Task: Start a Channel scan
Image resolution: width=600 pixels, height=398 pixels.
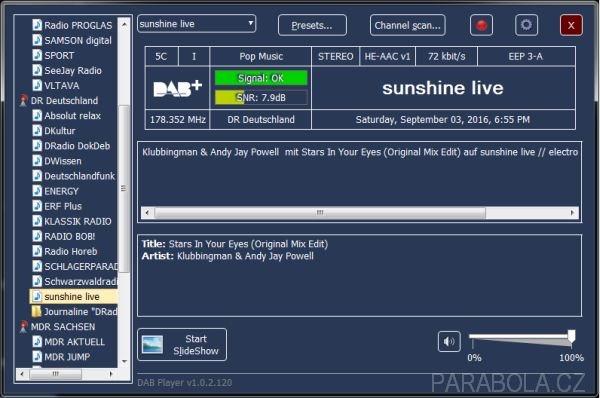Action: pos(408,25)
